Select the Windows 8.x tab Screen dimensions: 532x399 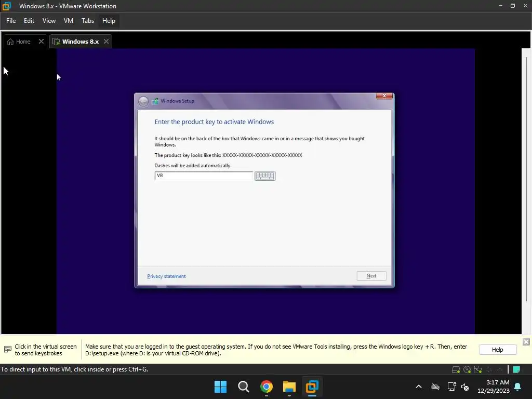pos(81,42)
